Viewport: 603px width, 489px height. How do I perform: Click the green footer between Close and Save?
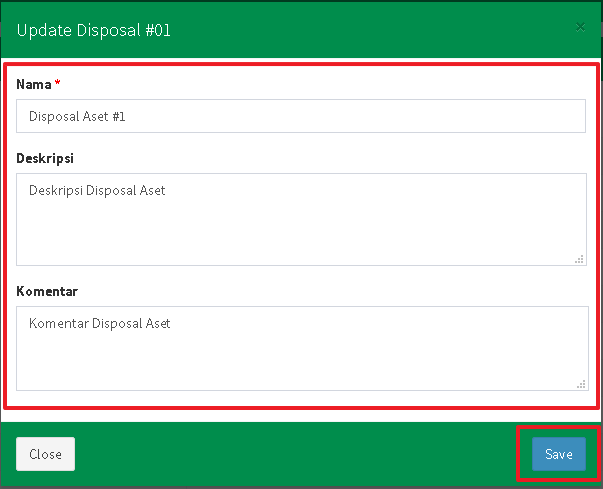point(300,454)
